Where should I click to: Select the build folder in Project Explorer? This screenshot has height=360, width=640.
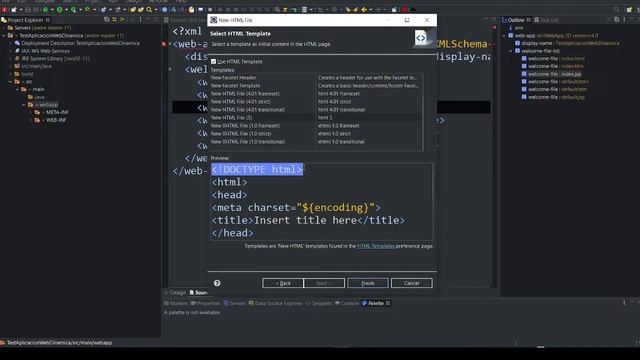[24, 74]
